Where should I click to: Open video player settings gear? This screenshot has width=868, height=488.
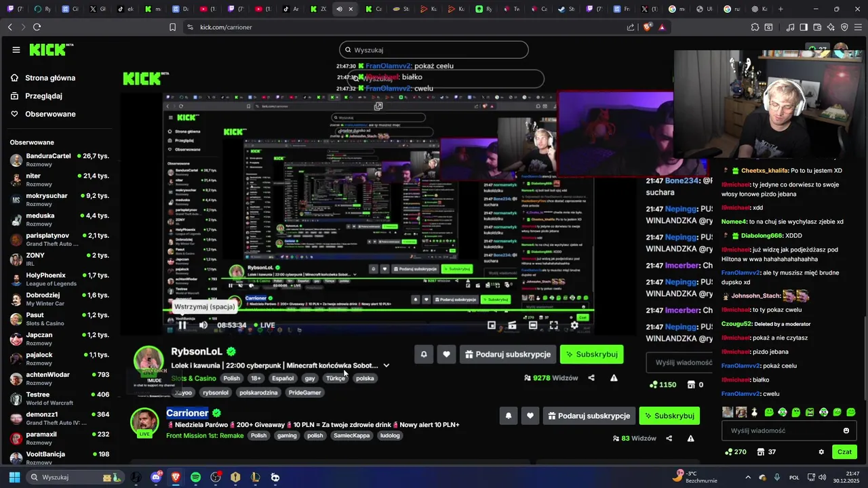[x=574, y=325]
